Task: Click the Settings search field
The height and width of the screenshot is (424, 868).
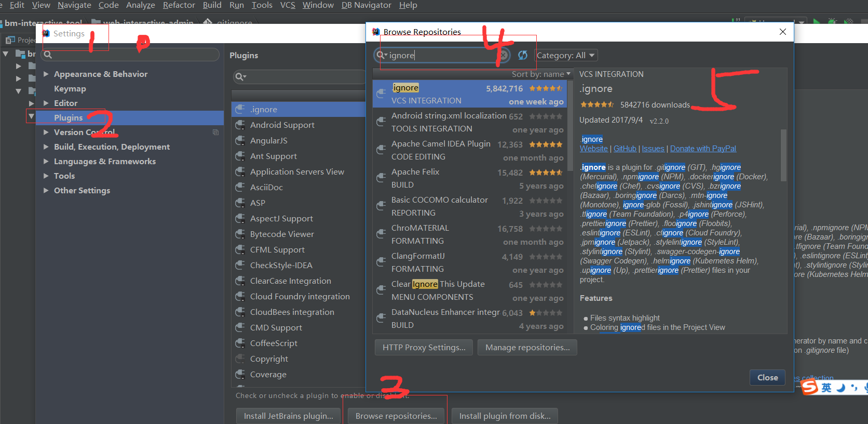Action: tap(130, 55)
